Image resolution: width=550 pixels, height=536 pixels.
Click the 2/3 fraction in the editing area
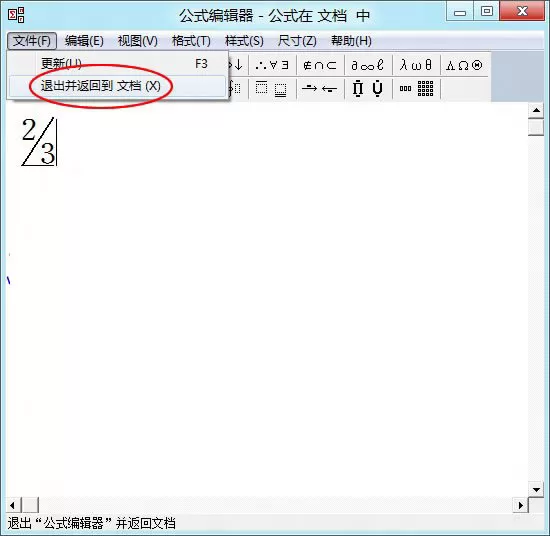tap(39, 141)
